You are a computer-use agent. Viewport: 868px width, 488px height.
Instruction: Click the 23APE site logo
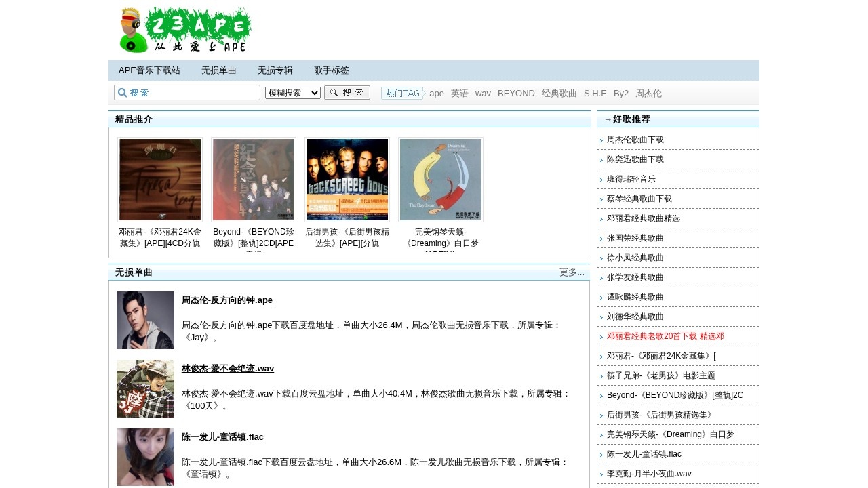pyautogui.click(x=185, y=30)
